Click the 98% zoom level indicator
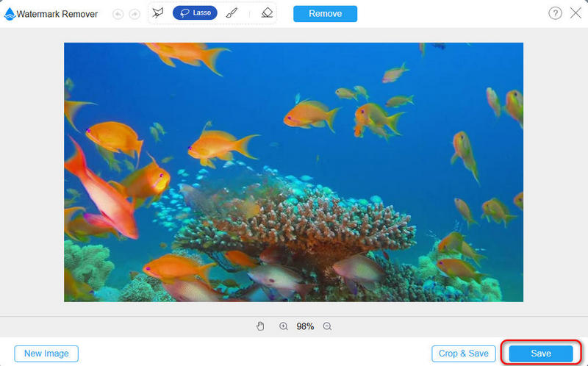Viewport: 588px width, 366px height. [x=305, y=326]
